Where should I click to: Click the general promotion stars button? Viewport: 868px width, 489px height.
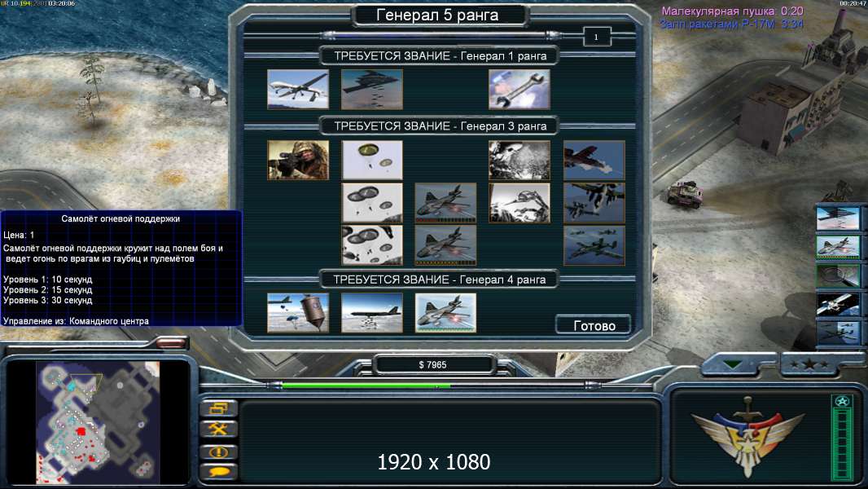809,364
